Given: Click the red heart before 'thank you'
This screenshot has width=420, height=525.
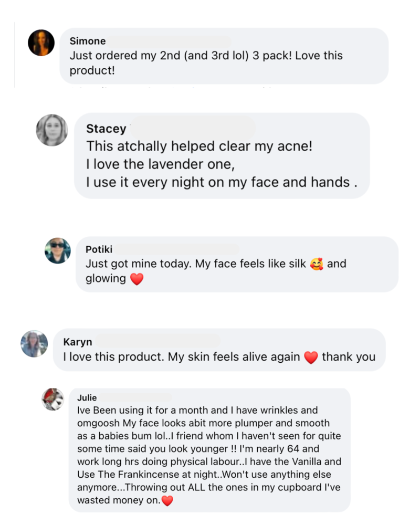Looking at the screenshot, I should tap(311, 358).
